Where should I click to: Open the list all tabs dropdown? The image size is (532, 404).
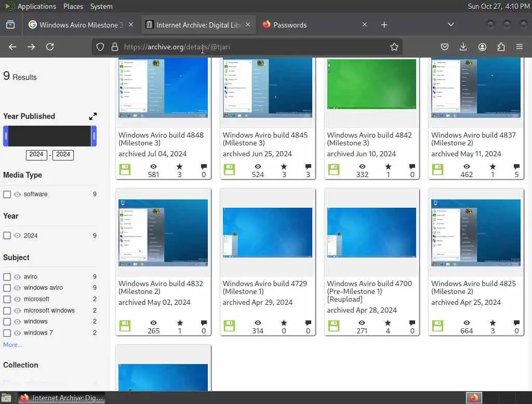click(x=451, y=24)
